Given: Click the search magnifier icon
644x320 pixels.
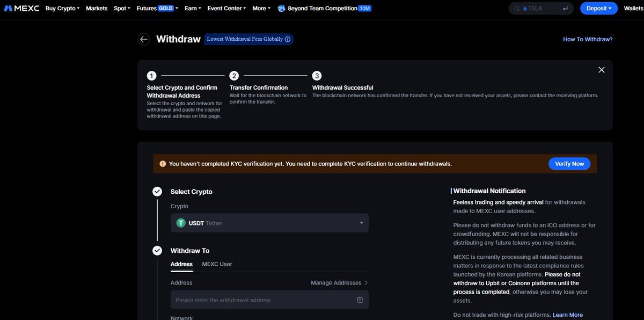Looking at the screenshot, I should [517, 9].
